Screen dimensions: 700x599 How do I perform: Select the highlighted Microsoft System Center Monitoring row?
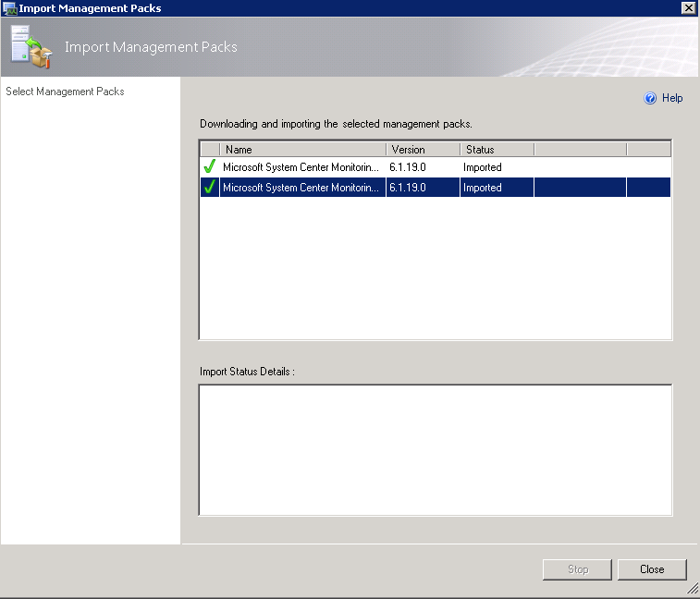436,187
